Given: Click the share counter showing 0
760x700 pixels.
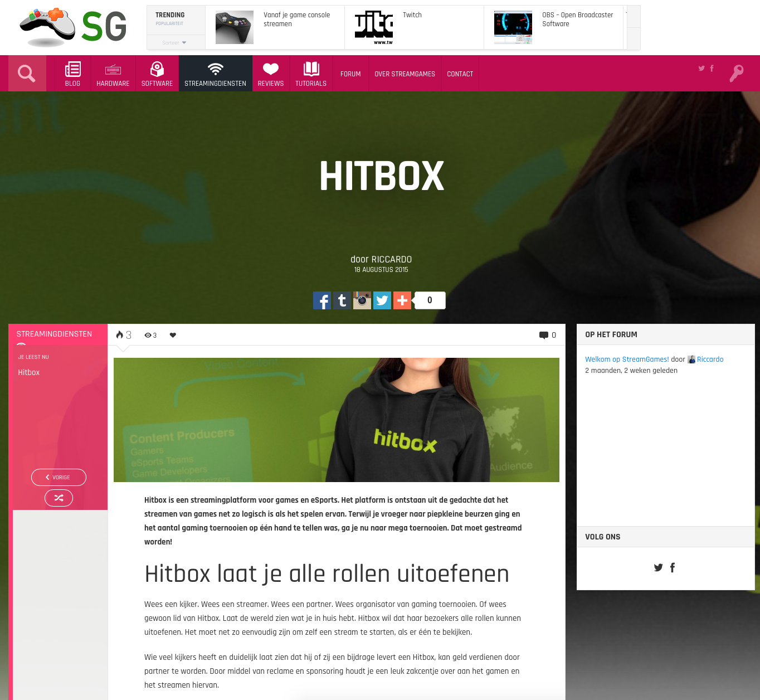Looking at the screenshot, I should point(430,300).
